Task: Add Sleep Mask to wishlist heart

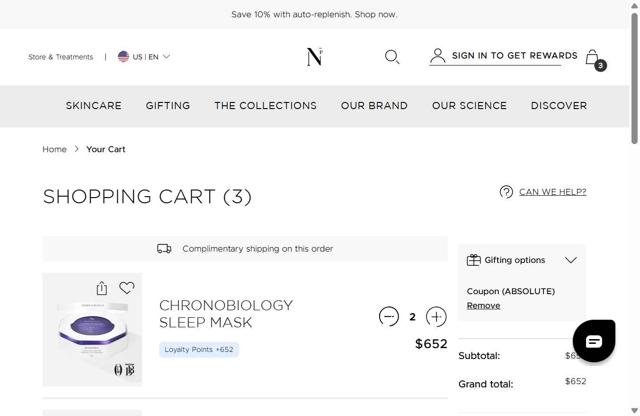Action: (x=127, y=288)
